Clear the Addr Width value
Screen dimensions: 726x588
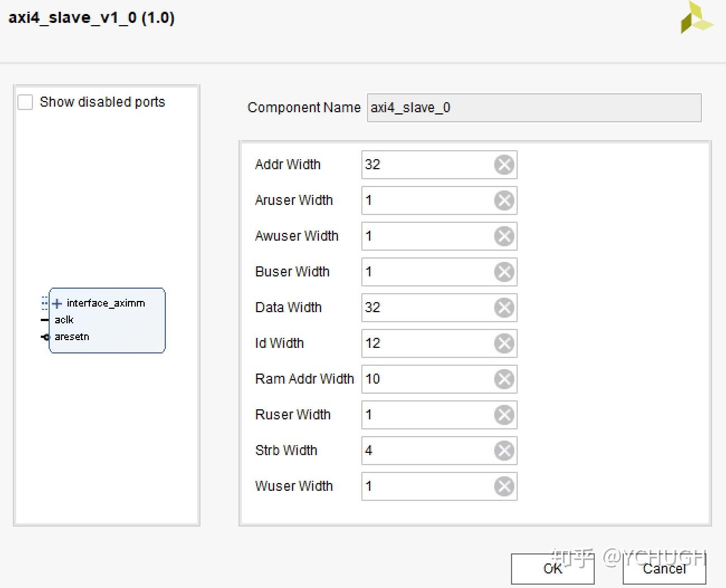504,165
